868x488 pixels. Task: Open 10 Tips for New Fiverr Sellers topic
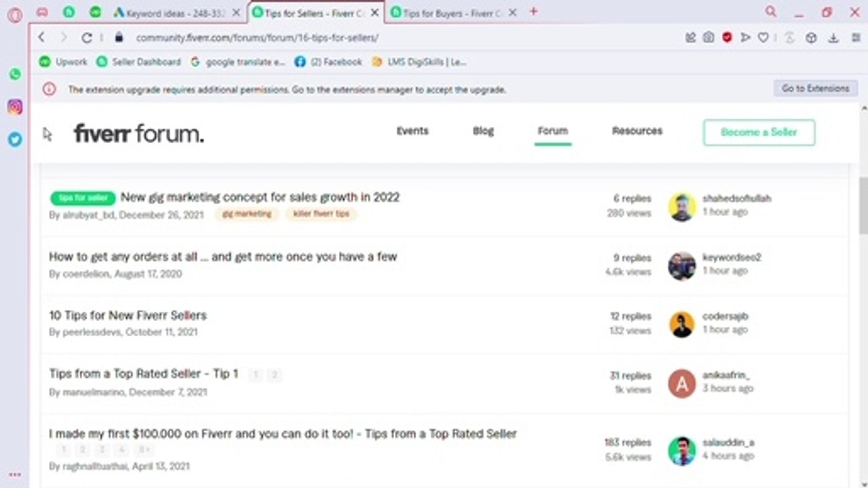tap(127, 316)
